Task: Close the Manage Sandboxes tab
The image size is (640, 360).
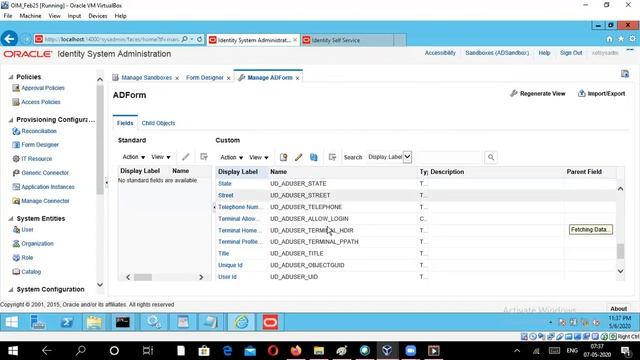Action: (177, 78)
